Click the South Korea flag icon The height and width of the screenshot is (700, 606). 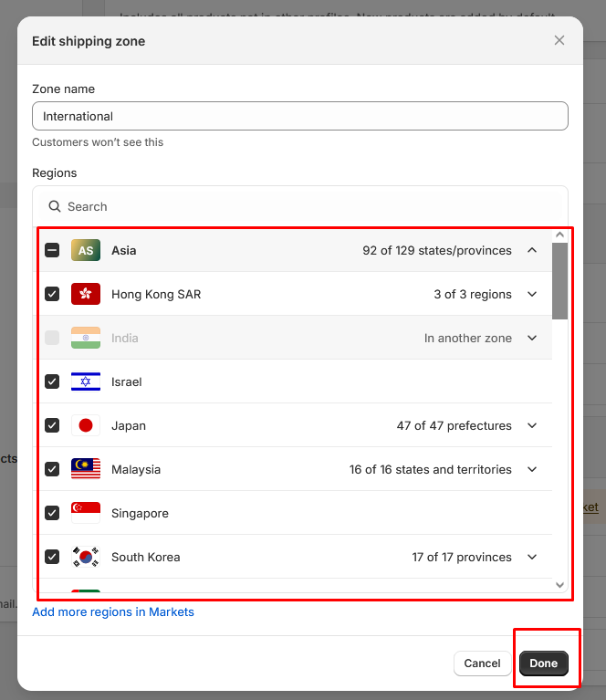85,557
